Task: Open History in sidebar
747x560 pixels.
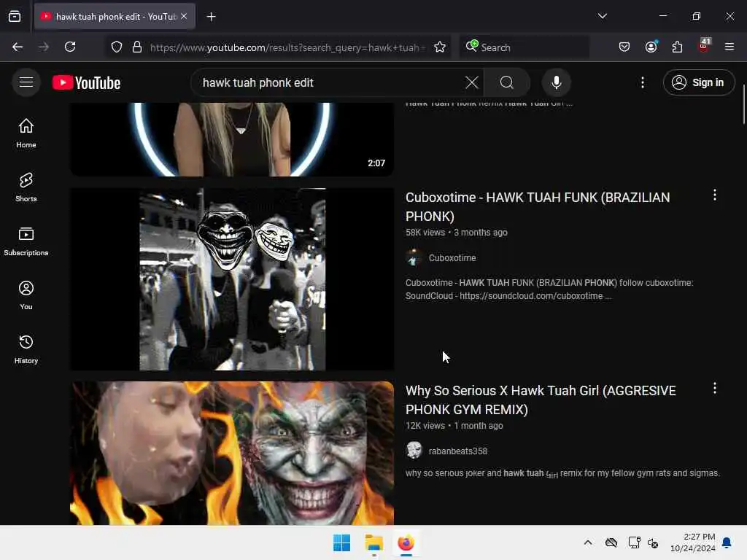Action: [x=26, y=349]
